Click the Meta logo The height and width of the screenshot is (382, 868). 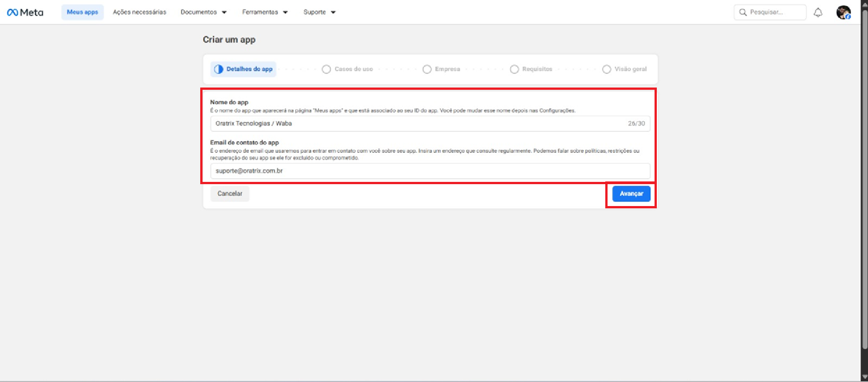25,12
